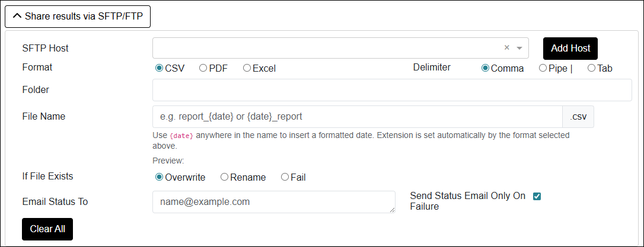Open the SFTP Host dropdown arrow
This screenshot has height=247, width=644.
click(x=519, y=48)
